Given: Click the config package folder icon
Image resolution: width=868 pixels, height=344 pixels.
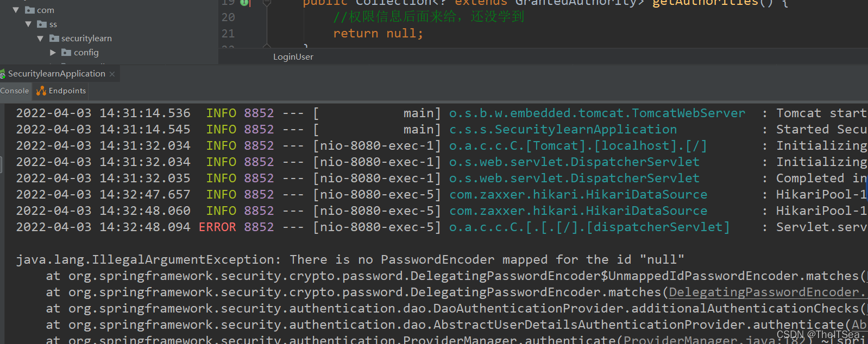Looking at the screenshot, I should (x=66, y=52).
